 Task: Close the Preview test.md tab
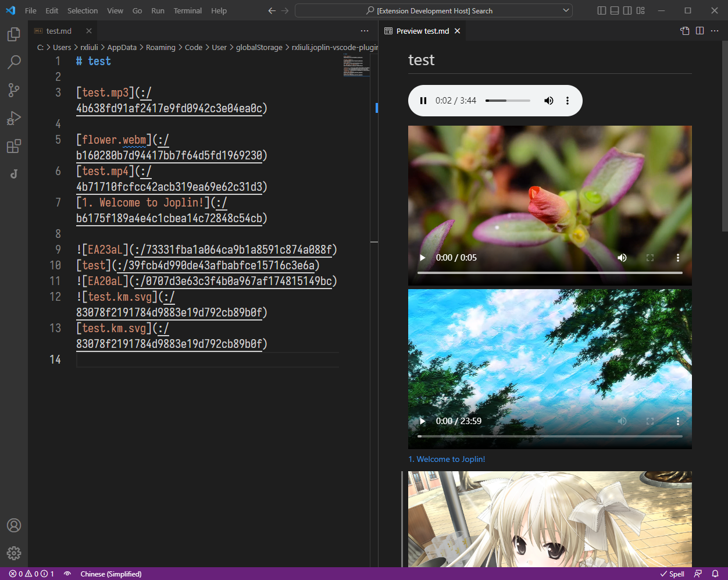[458, 31]
